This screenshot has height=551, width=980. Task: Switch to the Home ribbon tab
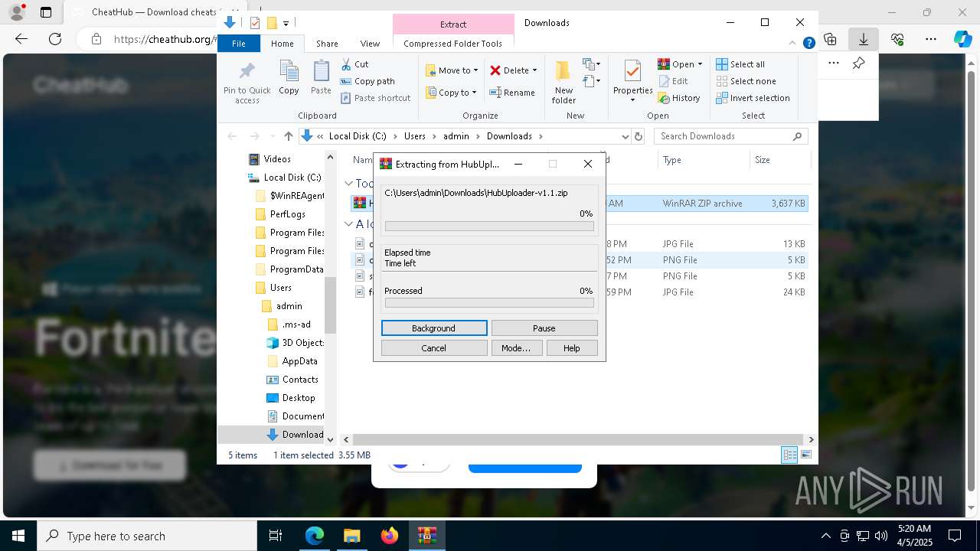click(x=282, y=44)
